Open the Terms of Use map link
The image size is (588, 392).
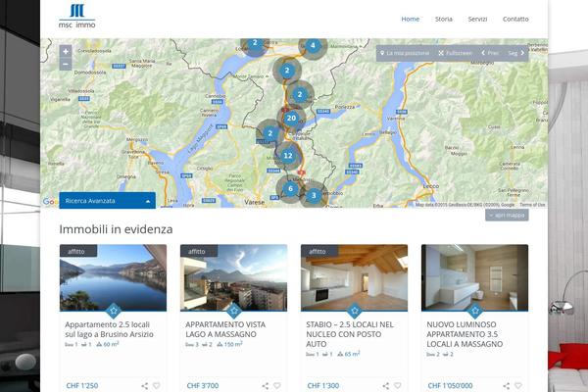[x=532, y=205]
